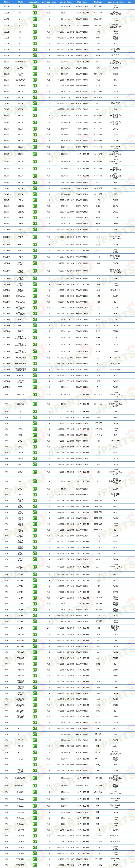Click the fuel icon in Skoda Yeti row

point(35,387)
